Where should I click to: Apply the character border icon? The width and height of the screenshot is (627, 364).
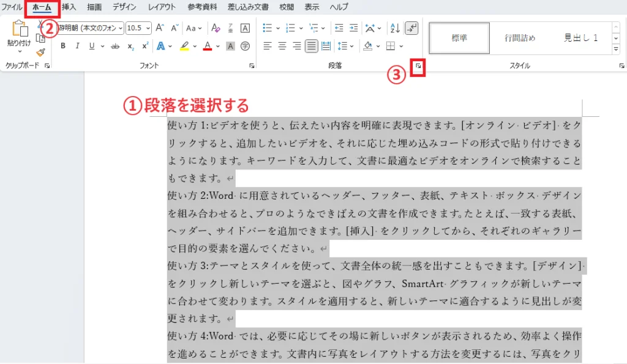[245, 28]
